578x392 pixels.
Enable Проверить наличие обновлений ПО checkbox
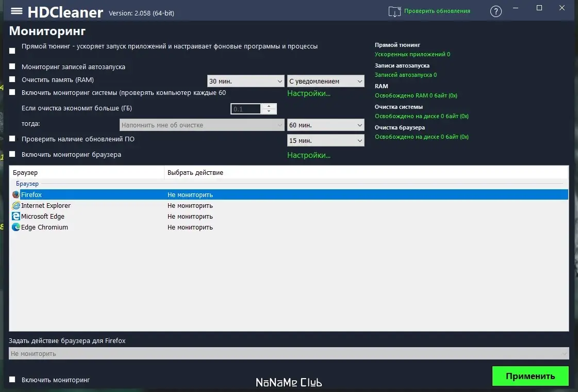(x=12, y=139)
